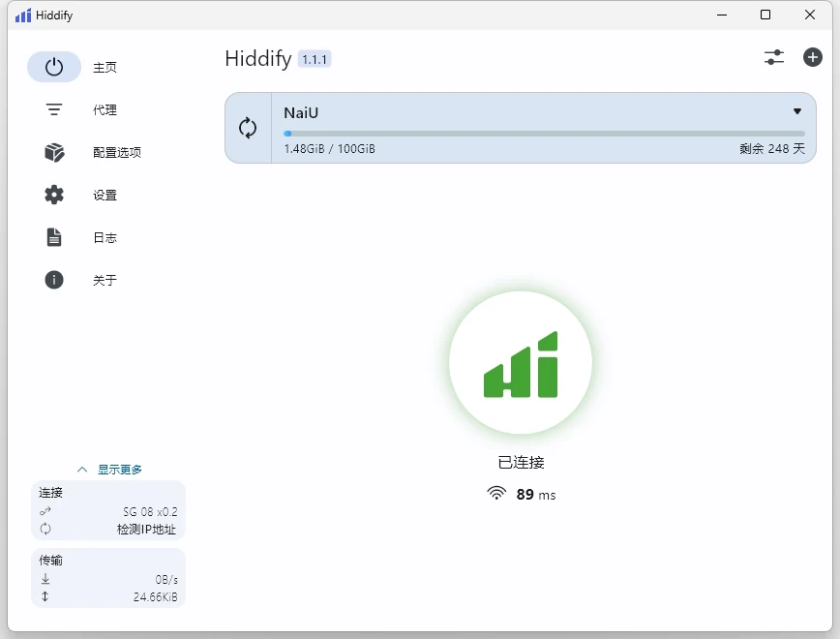
Task: Click the 设置 settings gear icon
Action: [54, 195]
